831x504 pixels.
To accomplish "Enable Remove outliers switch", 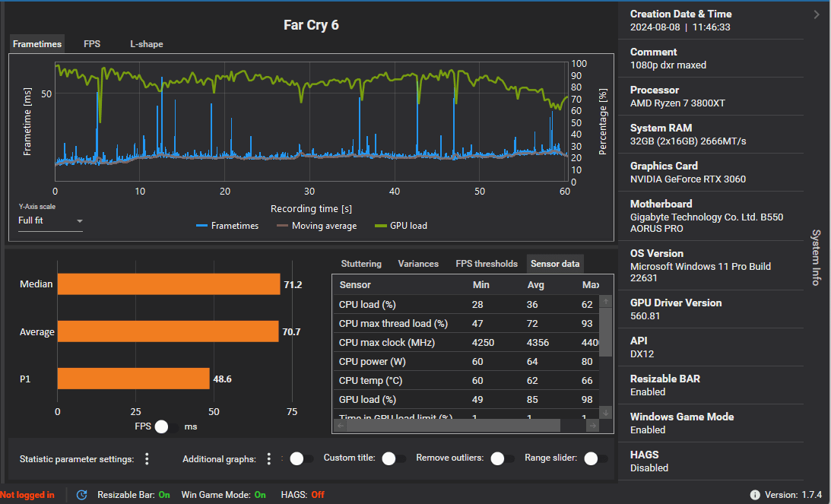I will click(x=503, y=458).
